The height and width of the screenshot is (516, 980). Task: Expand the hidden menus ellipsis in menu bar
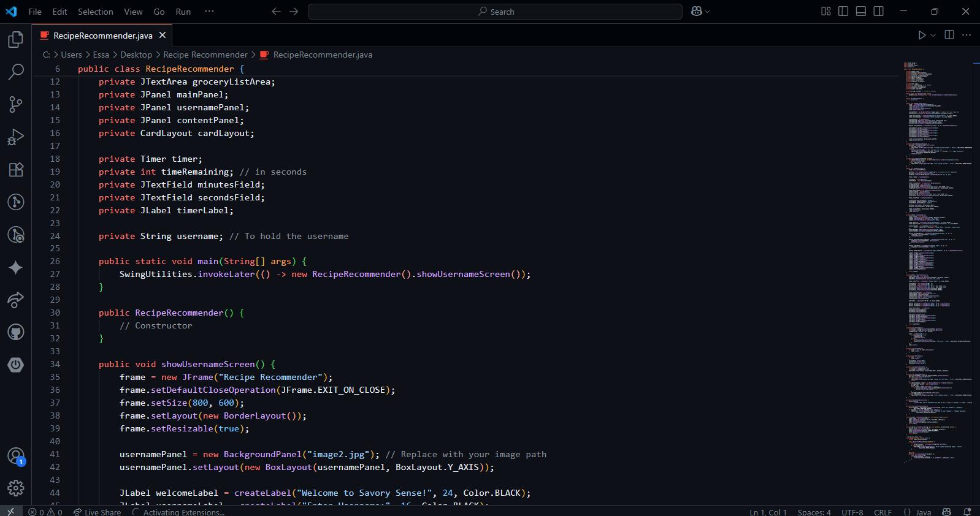pyautogui.click(x=209, y=12)
